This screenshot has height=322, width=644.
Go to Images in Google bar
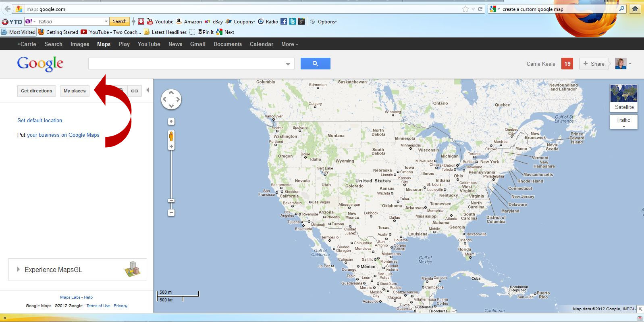pos(80,44)
